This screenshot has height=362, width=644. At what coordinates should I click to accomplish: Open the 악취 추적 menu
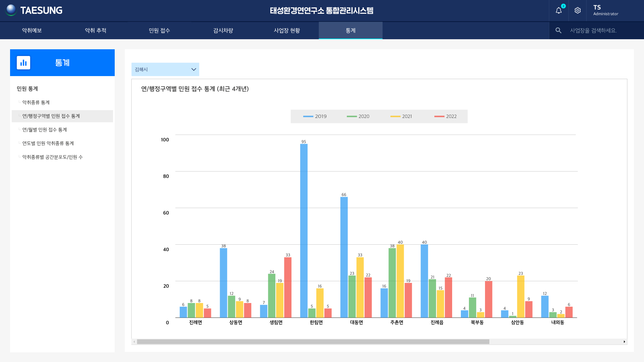click(96, 31)
